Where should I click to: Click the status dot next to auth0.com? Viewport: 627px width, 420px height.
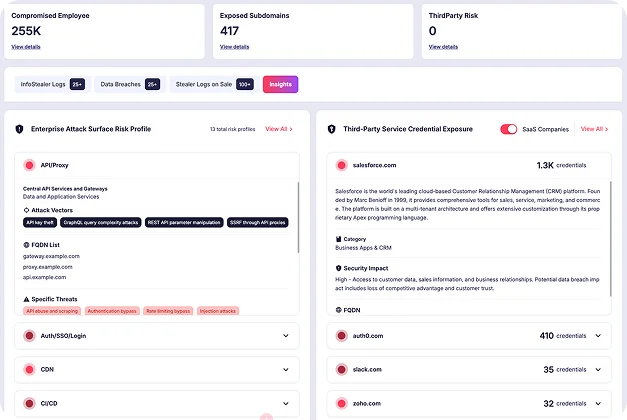[341, 336]
